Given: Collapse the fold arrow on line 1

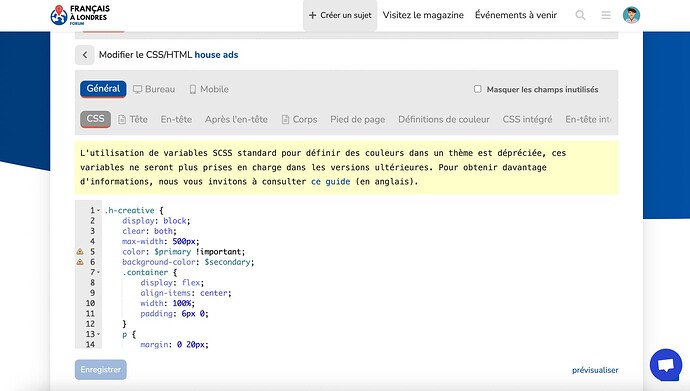Looking at the screenshot, I should (99, 210).
